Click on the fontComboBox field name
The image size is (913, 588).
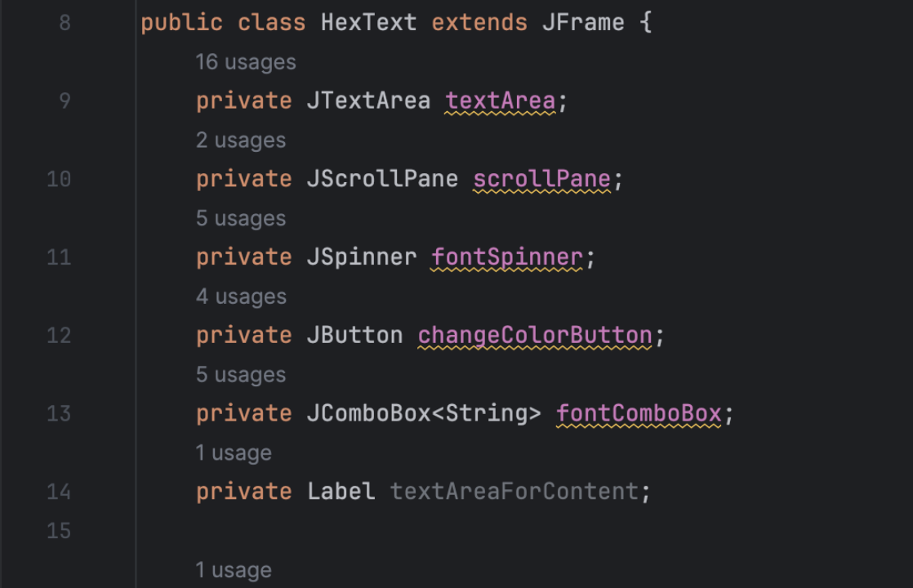[639, 413]
